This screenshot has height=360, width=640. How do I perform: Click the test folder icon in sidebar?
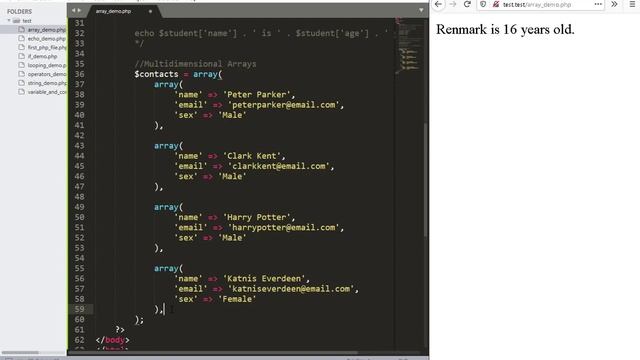click(x=16, y=20)
